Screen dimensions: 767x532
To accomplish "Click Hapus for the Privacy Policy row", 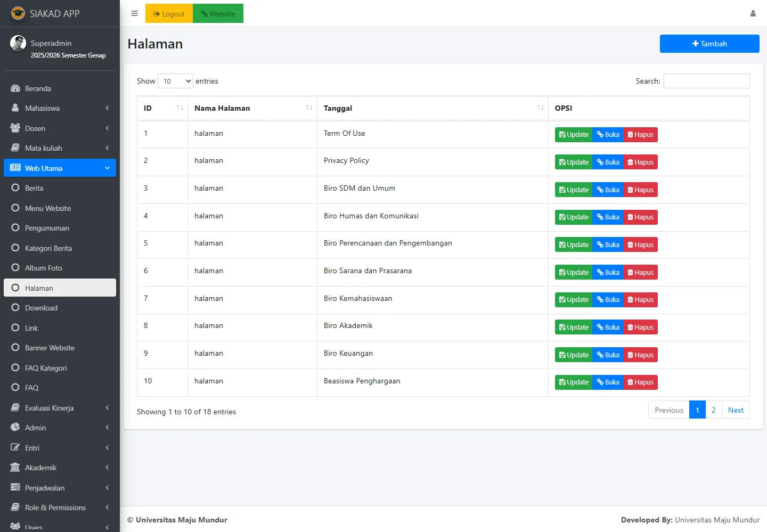I will pyautogui.click(x=640, y=162).
